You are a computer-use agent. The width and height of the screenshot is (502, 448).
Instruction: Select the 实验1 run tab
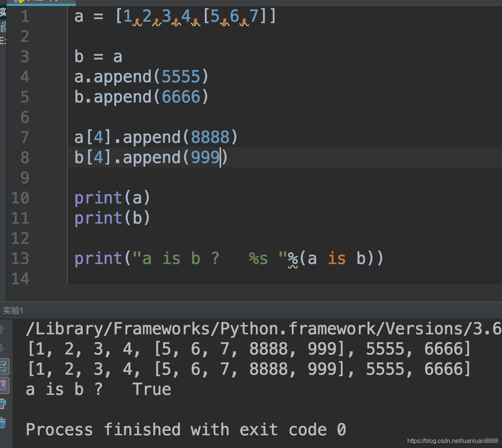click(13, 310)
